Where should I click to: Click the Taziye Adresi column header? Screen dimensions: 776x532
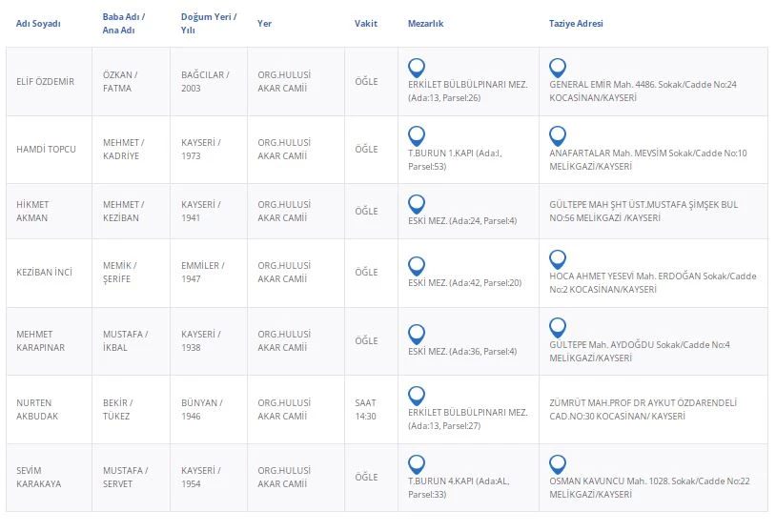(576, 24)
